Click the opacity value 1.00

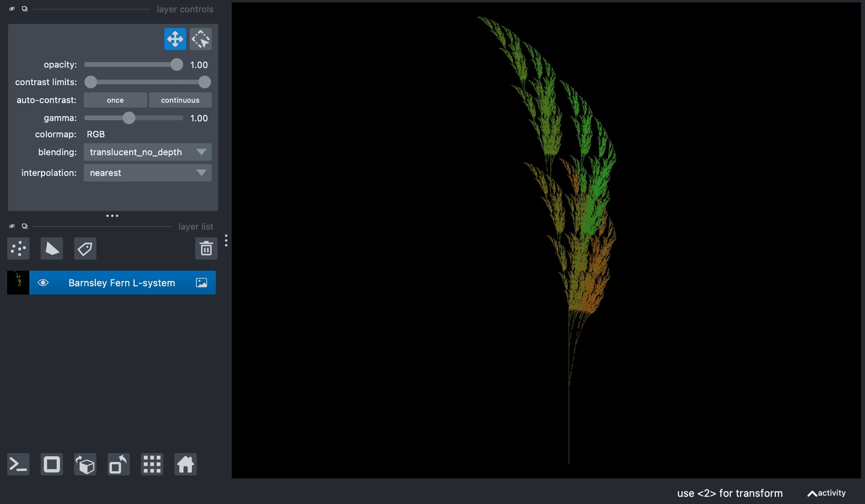199,65
